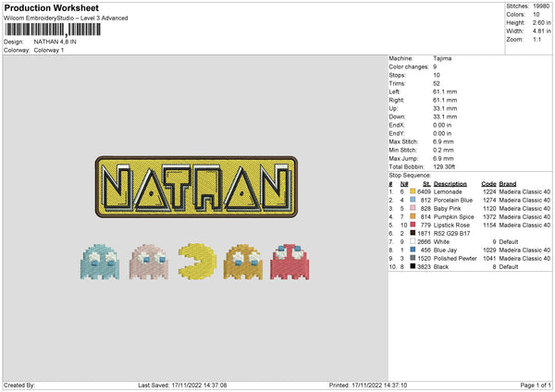The height and width of the screenshot is (392, 555).
Task: Click the design name 'NATHAN 4,8 IN'
Action: pyautogui.click(x=55, y=42)
